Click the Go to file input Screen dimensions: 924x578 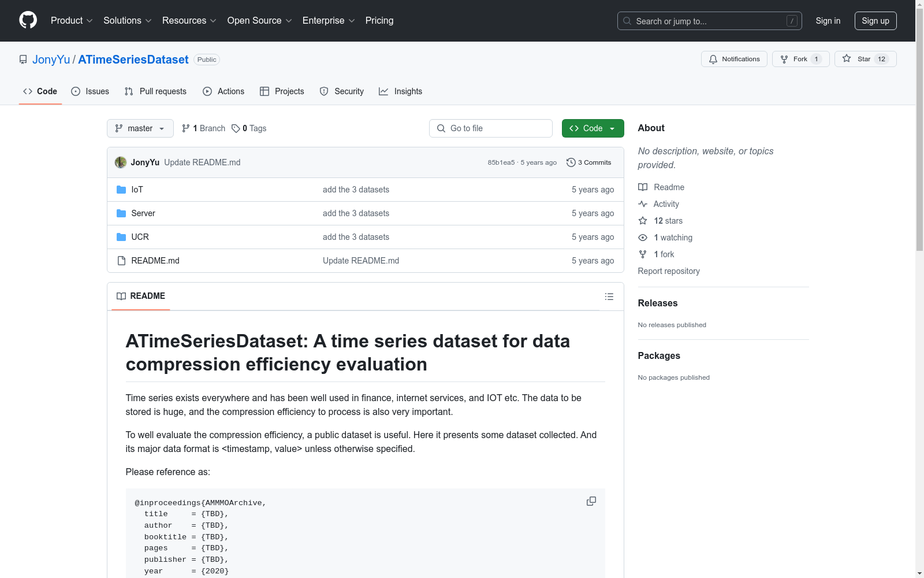491,128
